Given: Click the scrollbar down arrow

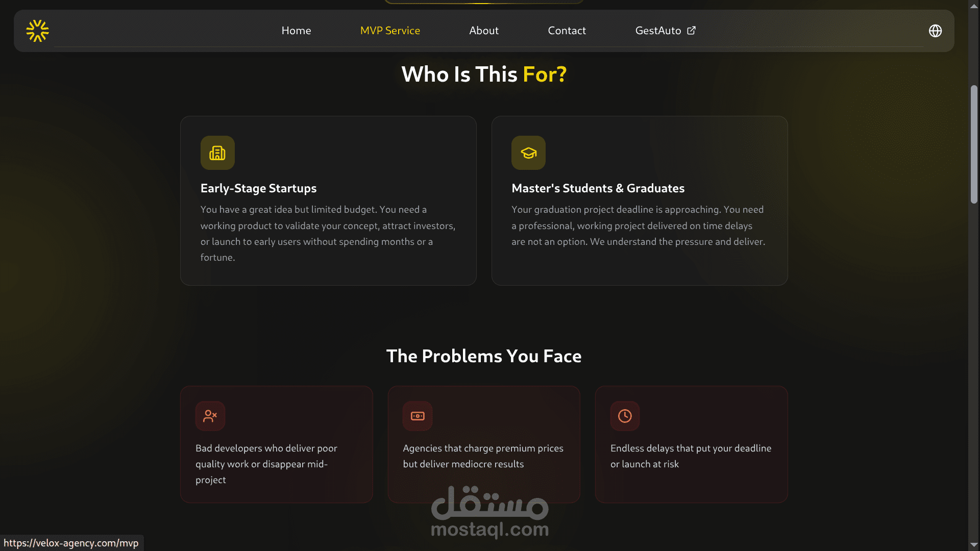Looking at the screenshot, I should (x=974, y=545).
